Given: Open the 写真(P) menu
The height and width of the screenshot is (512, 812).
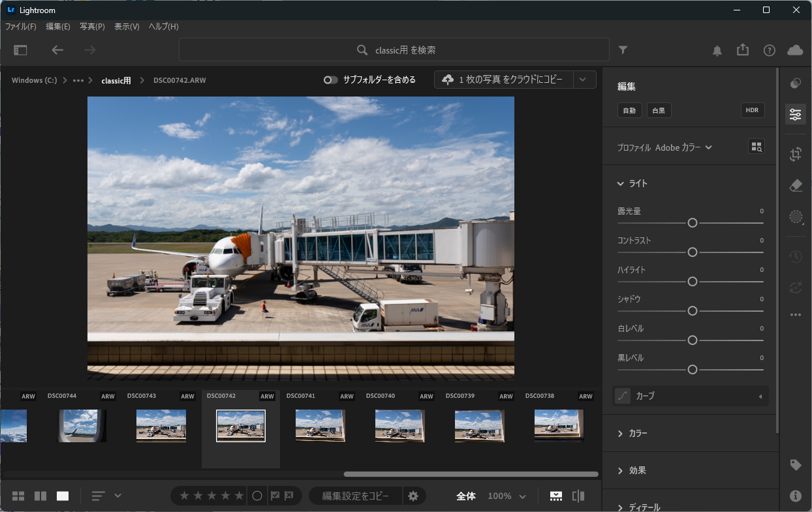Looking at the screenshot, I should (x=92, y=27).
